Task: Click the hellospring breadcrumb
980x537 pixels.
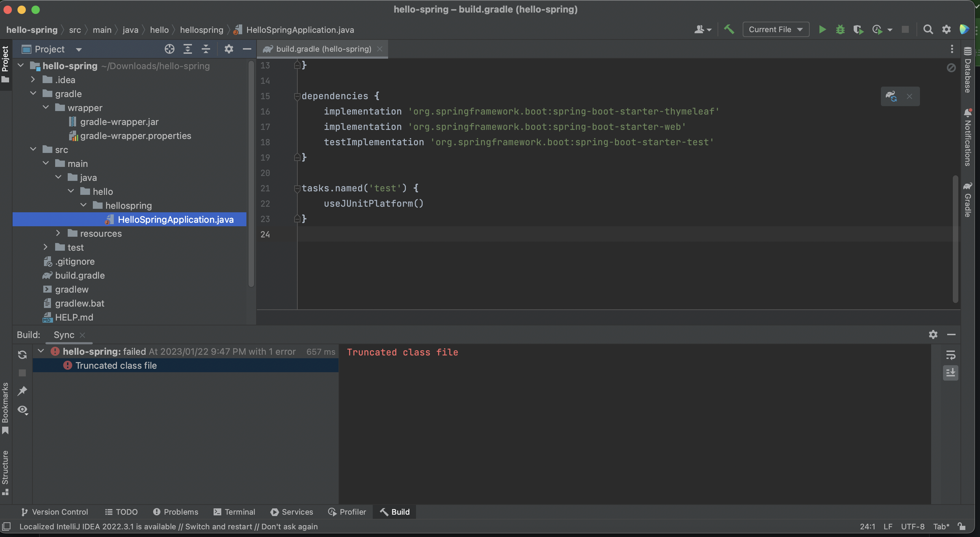Action: pos(202,30)
